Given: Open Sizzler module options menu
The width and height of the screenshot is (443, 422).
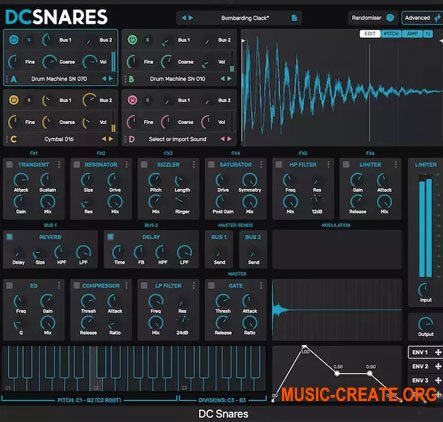Looking at the screenshot, I should pyautogui.click(x=194, y=164).
